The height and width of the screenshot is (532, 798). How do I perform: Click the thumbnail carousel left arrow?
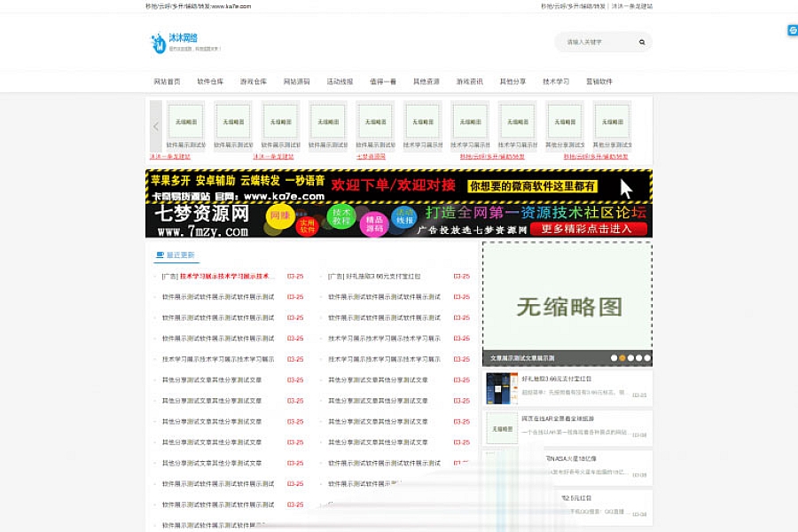coord(156,126)
